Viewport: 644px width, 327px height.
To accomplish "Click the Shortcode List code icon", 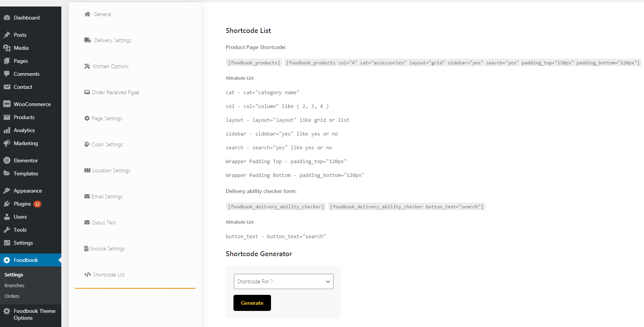I will (x=88, y=275).
